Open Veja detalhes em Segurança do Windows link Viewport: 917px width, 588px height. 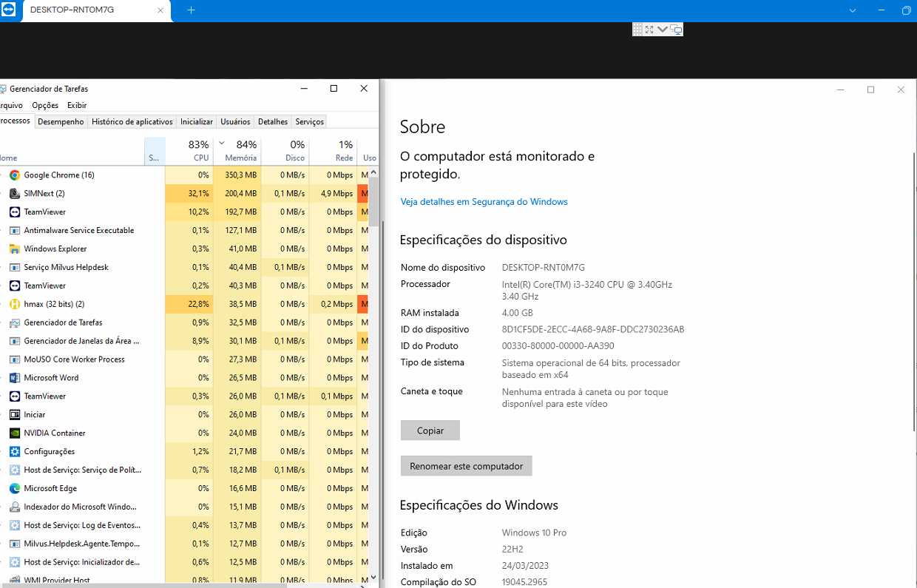click(x=484, y=202)
